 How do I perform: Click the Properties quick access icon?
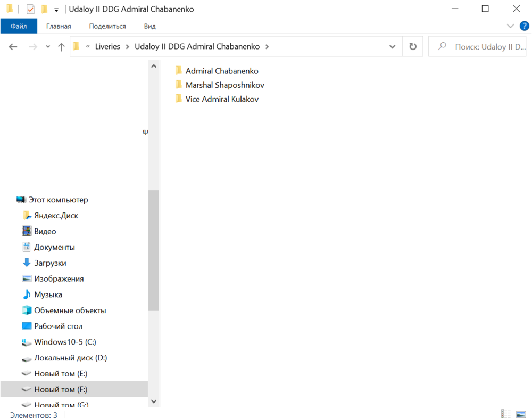tap(30, 9)
